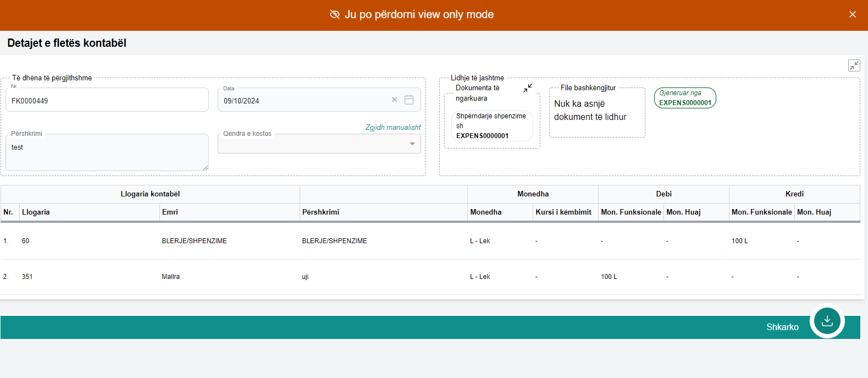This screenshot has height=378, width=868.
Task: Clear the date field with X icon
Action: click(x=394, y=100)
